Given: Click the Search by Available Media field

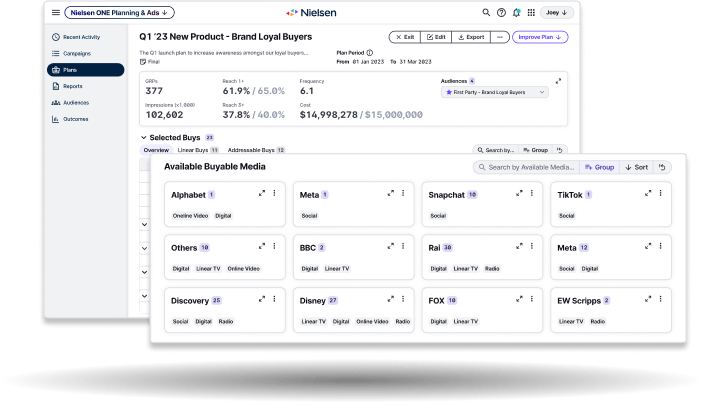Looking at the screenshot, I should point(526,167).
